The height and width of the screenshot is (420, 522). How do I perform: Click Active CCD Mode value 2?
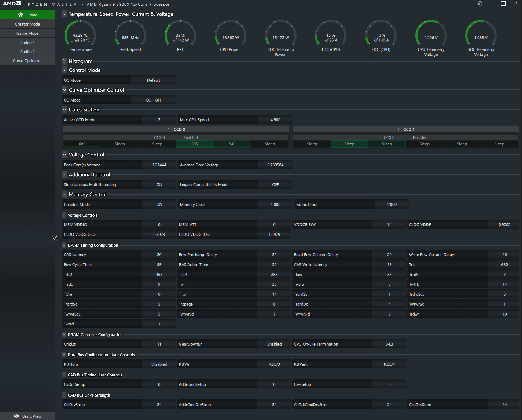pos(159,120)
